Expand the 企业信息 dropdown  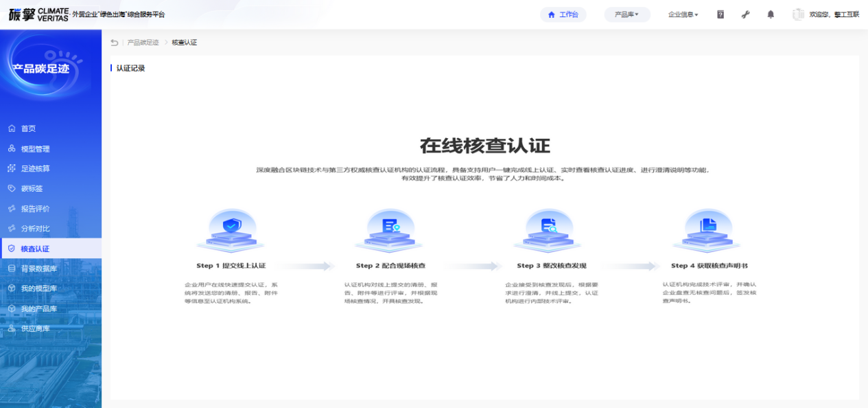[683, 14]
